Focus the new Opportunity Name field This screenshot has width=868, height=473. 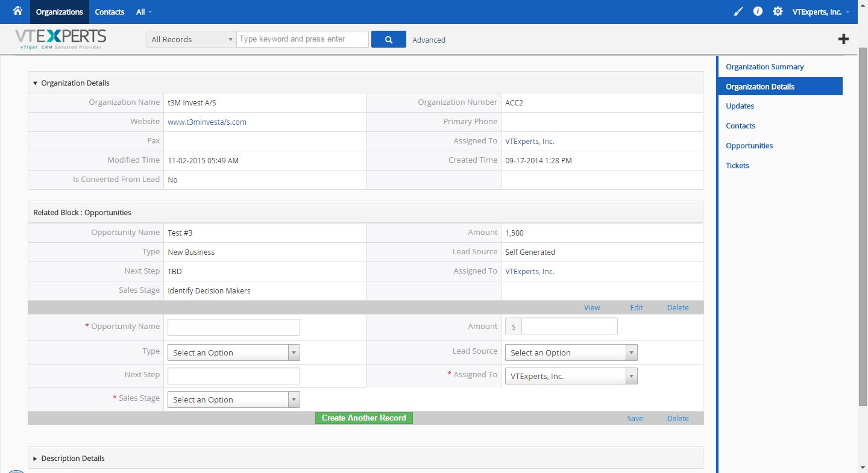coord(234,327)
